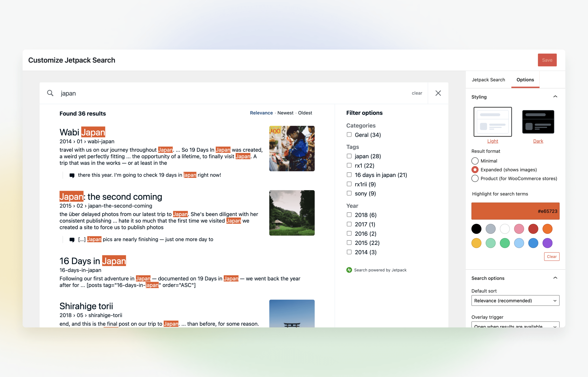The image size is (588, 377).
Task: Click the orange highlight color swatch
Action: click(549, 229)
